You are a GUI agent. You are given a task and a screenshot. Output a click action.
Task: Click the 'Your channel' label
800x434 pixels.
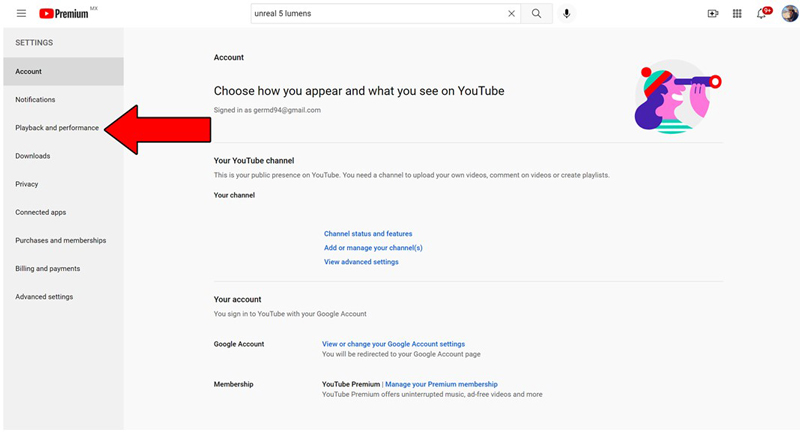(234, 195)
